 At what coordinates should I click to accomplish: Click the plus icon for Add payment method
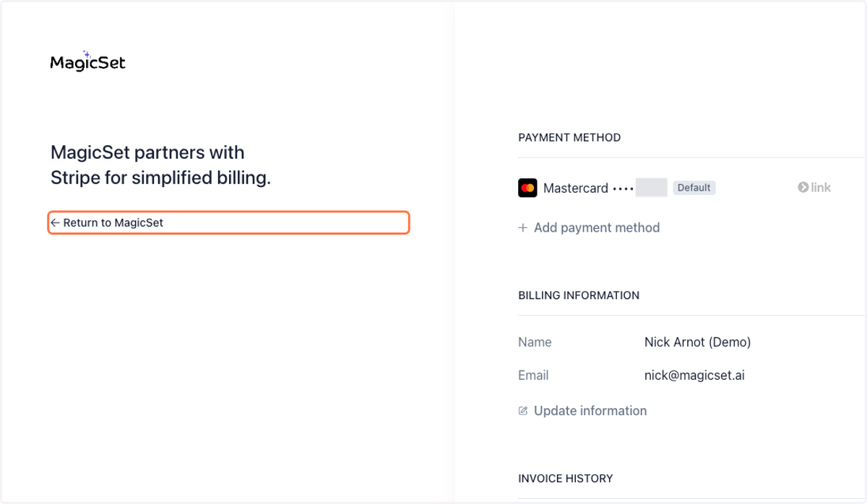[x=523, y=228]
